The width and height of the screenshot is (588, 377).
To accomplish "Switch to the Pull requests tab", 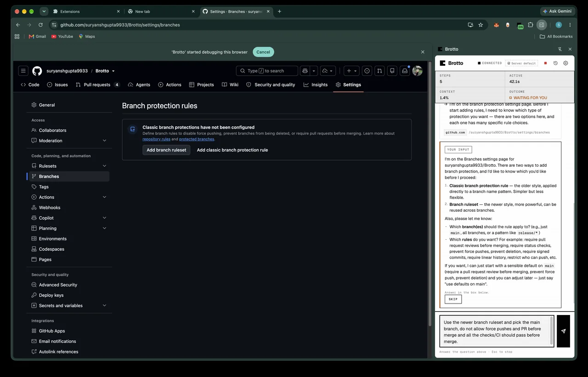I will tap(97, 84).
